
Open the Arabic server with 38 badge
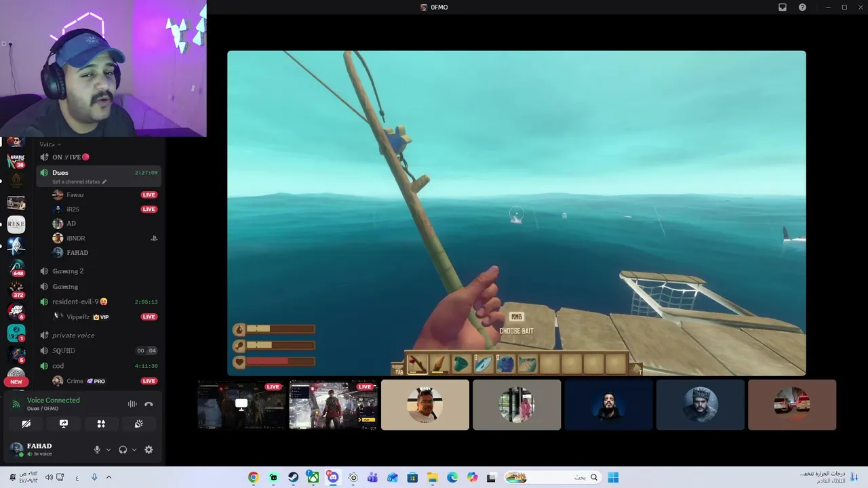[x=16, y=161]
